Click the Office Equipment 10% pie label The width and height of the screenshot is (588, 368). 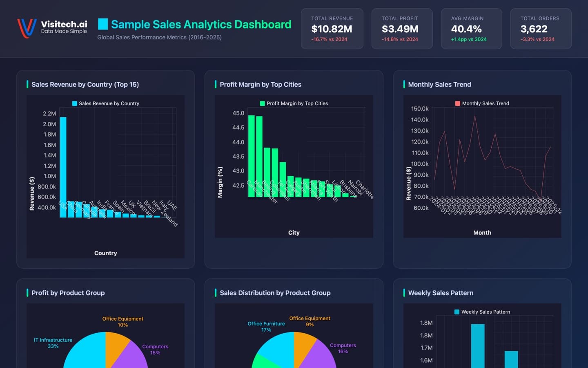pos(123,322)
